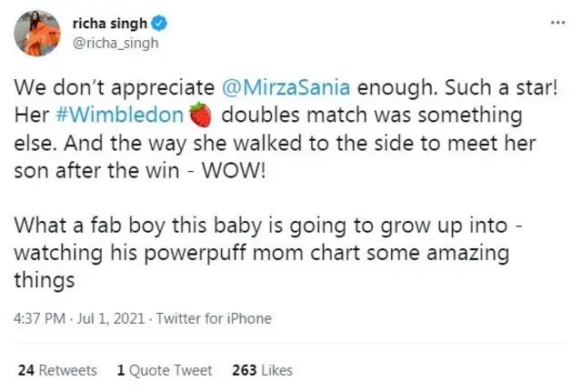Click the strawberry emoji after #Wimbledon

(200, 117)
